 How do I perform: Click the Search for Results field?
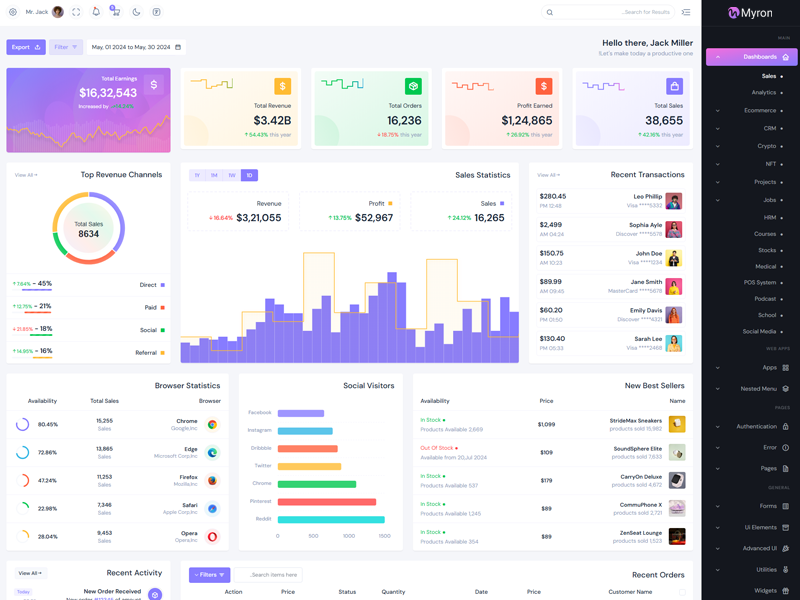610,12
